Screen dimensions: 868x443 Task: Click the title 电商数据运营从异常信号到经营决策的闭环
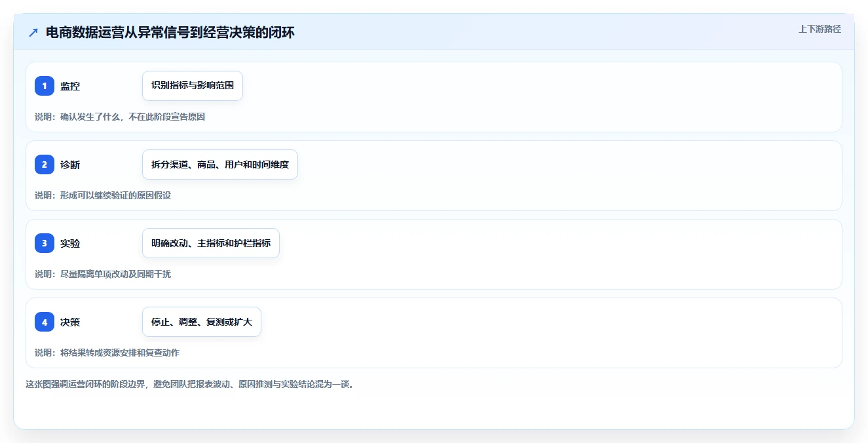click(x=170, y=33)
